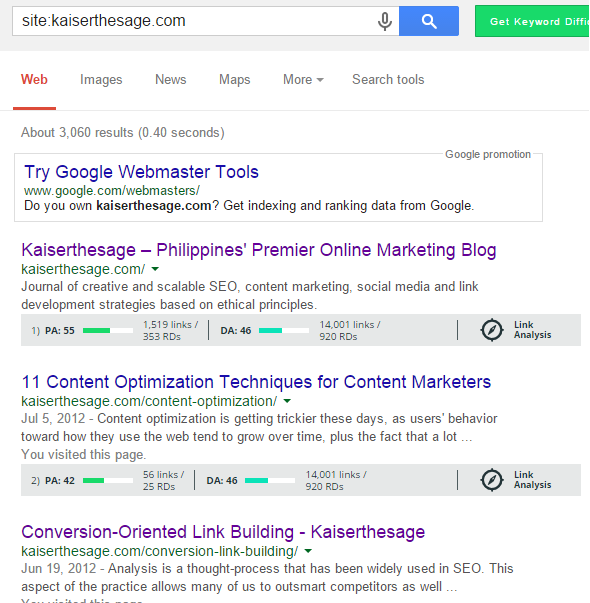Open Link Analysis compass icon for first result
This screenshot has width=590, height=603.
tap(492, 330)
